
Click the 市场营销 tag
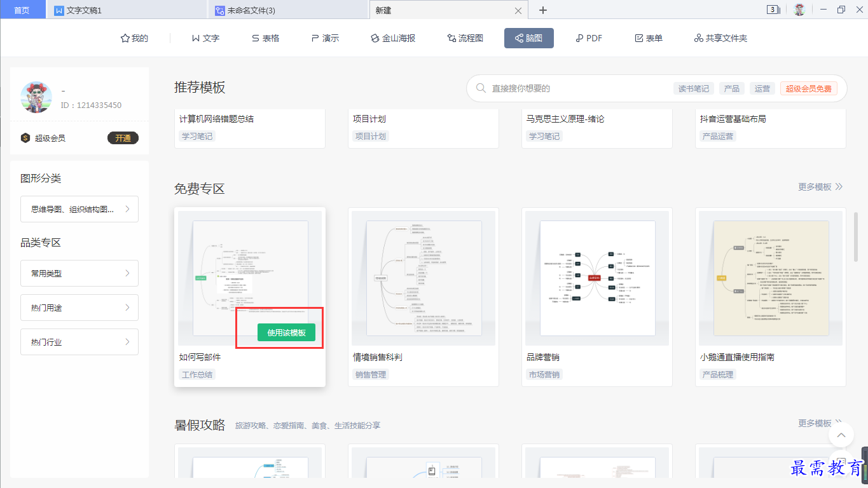pyautogui.click(x=544, y=374)
